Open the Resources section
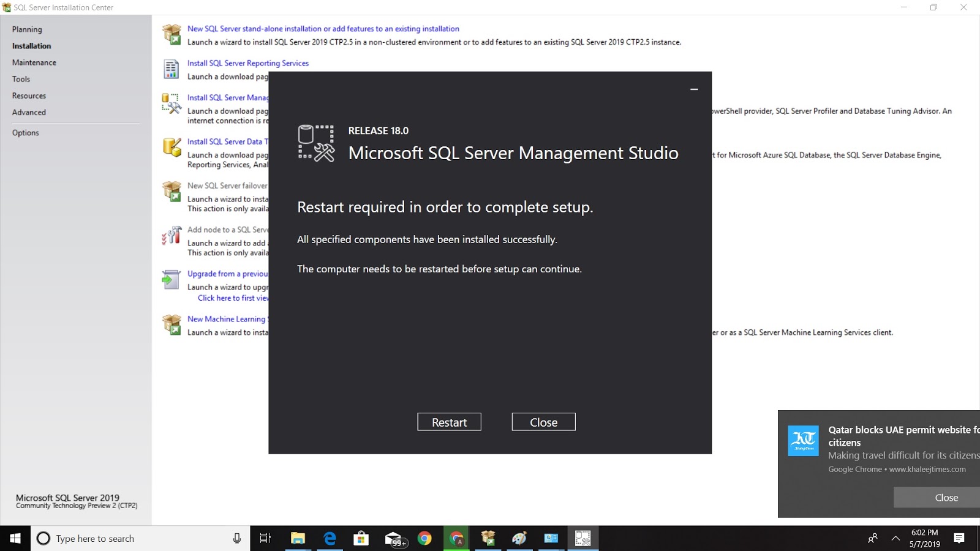This screenshot has width=980, height=551. click(x=29, y=96)
